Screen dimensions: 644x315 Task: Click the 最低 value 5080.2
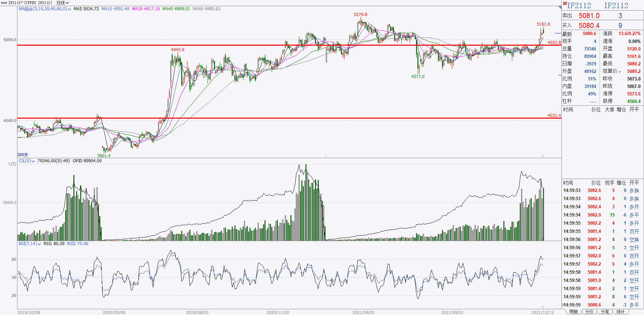tap(634, 64)
